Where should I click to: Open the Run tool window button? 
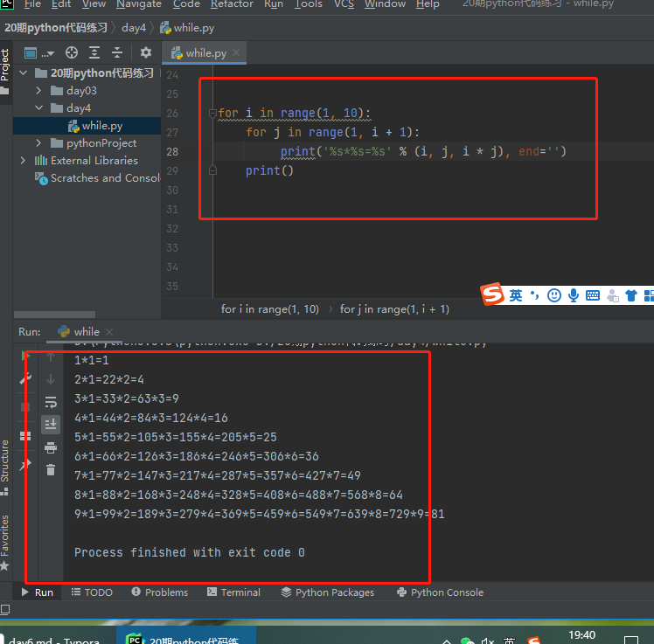tap(37, 592)
